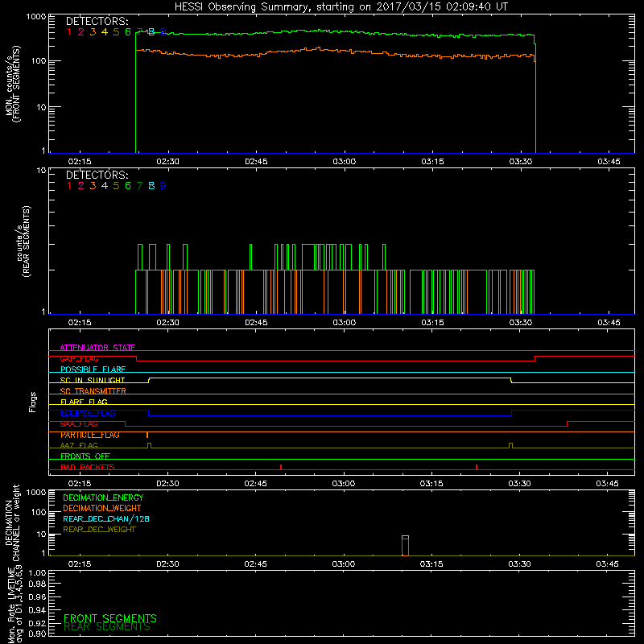
Task: Click the DECIMATION_WEIGHT legend entry
Action: (102, 508)
